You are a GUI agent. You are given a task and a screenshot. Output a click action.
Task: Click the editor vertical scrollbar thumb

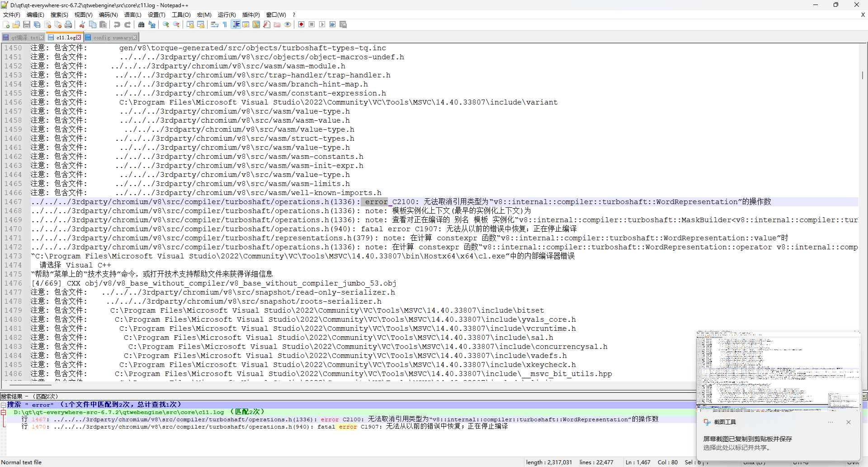pyautogui.click(x=863, y=75)
